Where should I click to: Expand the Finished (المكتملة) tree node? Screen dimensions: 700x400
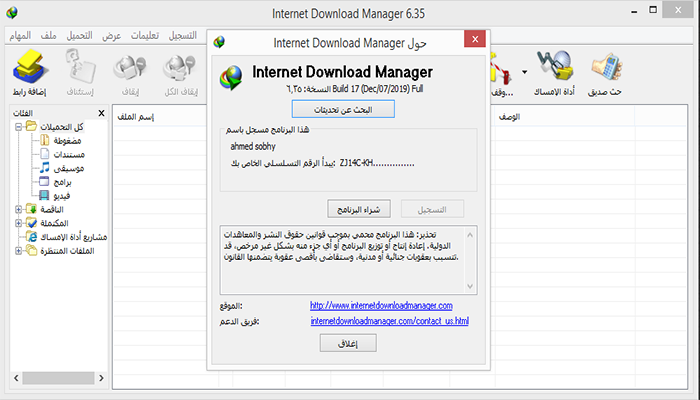18,223
